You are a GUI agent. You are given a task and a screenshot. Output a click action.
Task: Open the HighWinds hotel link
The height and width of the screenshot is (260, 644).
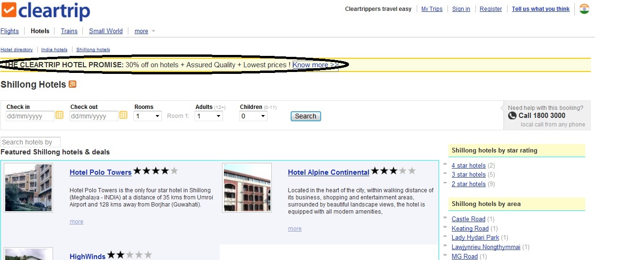tap(88, 256)
